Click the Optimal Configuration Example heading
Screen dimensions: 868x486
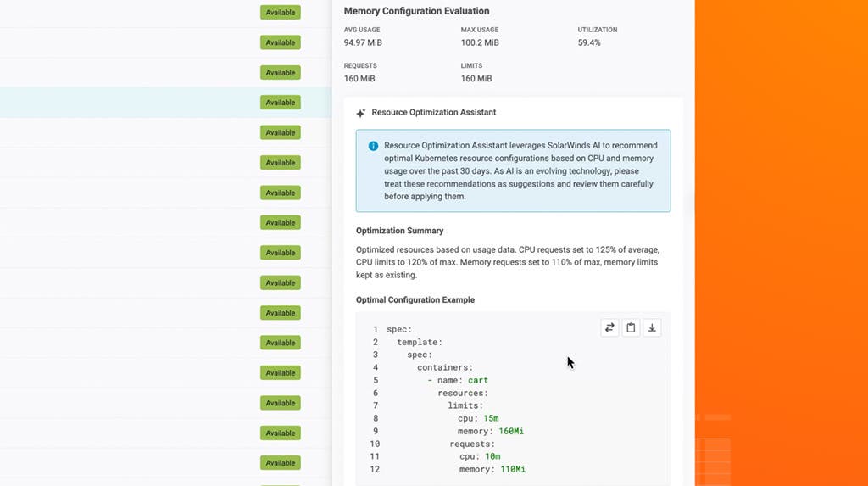415,300
